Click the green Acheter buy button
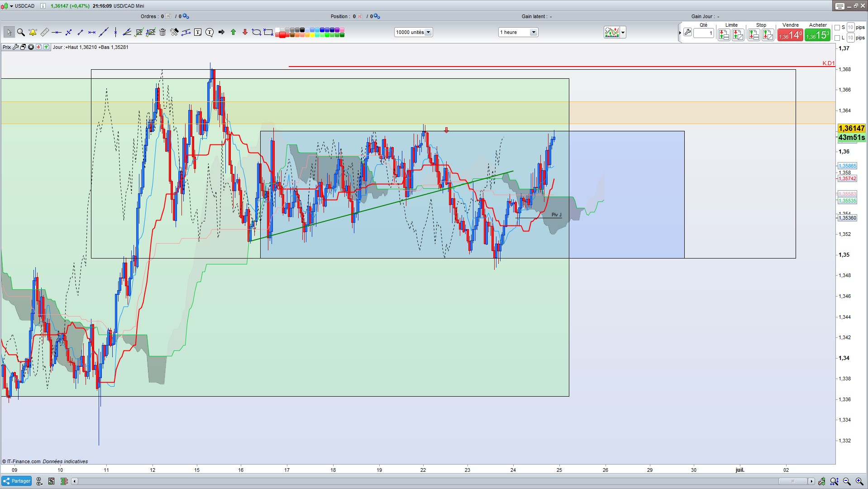The image size is (868, 489). pyautogui.click(x=817, y=35)
